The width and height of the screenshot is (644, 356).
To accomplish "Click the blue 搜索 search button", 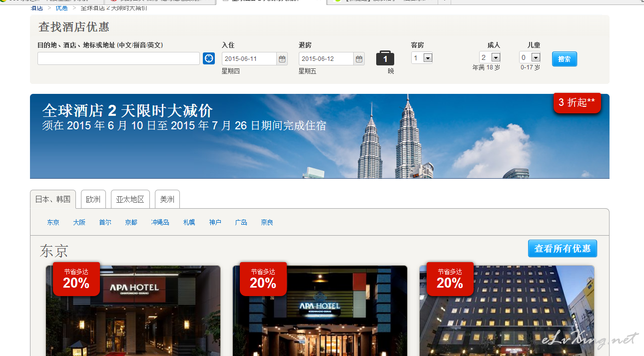I will coord(565,59).
